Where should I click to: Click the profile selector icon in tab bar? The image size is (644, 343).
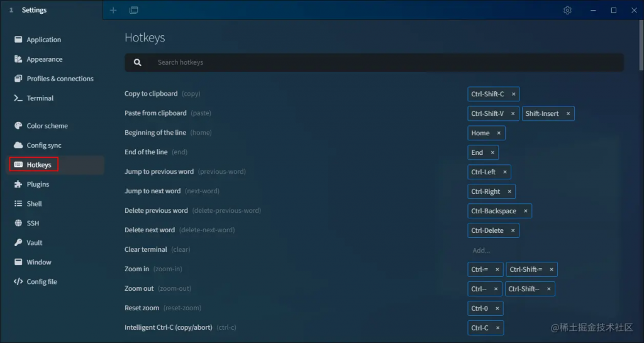pyautogui.click(x=134, y=10)
